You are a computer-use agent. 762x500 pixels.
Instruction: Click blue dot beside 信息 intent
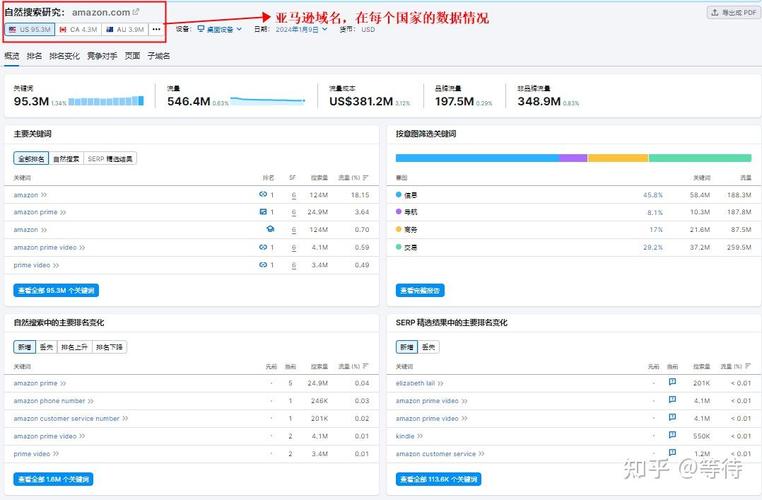pyautogui.click(x=398, y=195)
